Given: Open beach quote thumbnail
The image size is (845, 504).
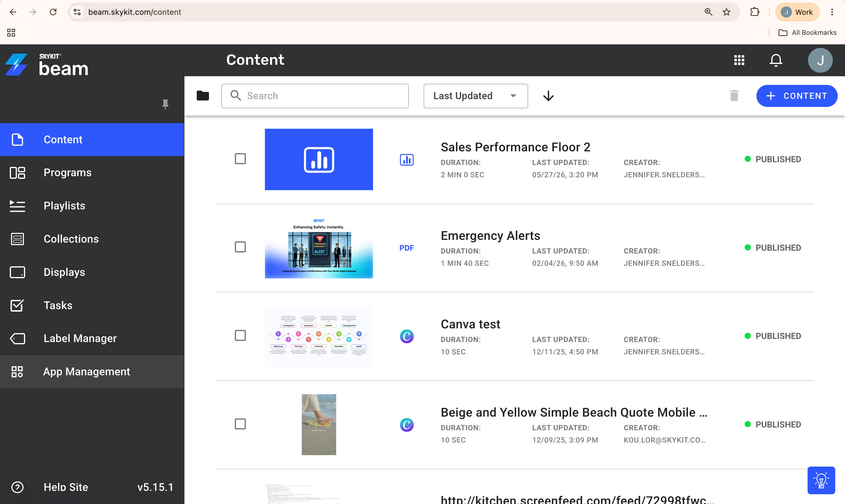Looking at the screenshot, I should (x=319, y=424).
